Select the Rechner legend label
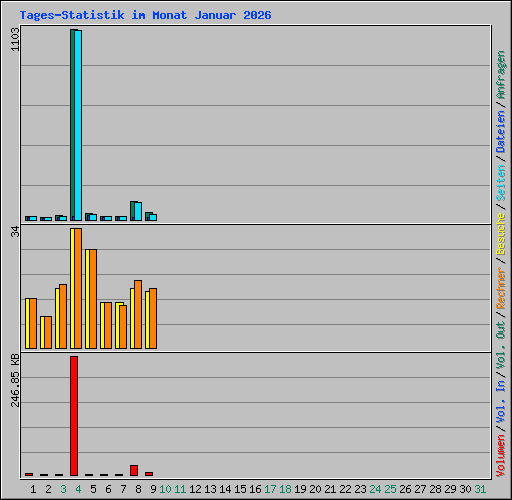Image resolution: width=512 pixels, height=500 pixels. pyautogui.click(x=501, y=288)
